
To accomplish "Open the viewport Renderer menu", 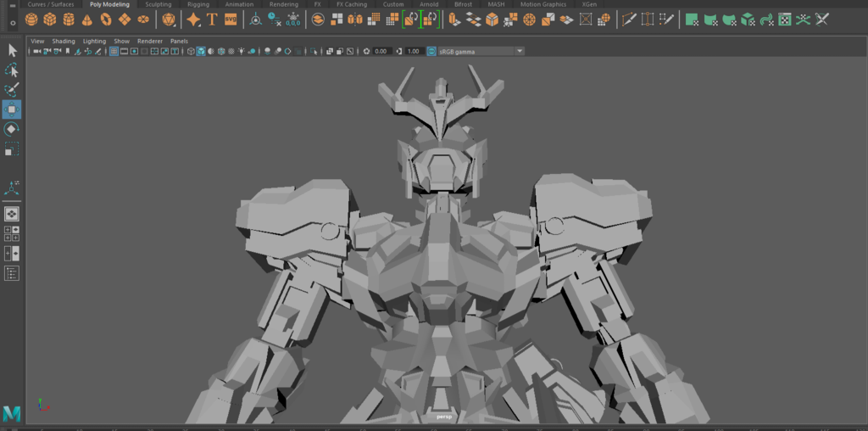I will click(x=150, y=41).
